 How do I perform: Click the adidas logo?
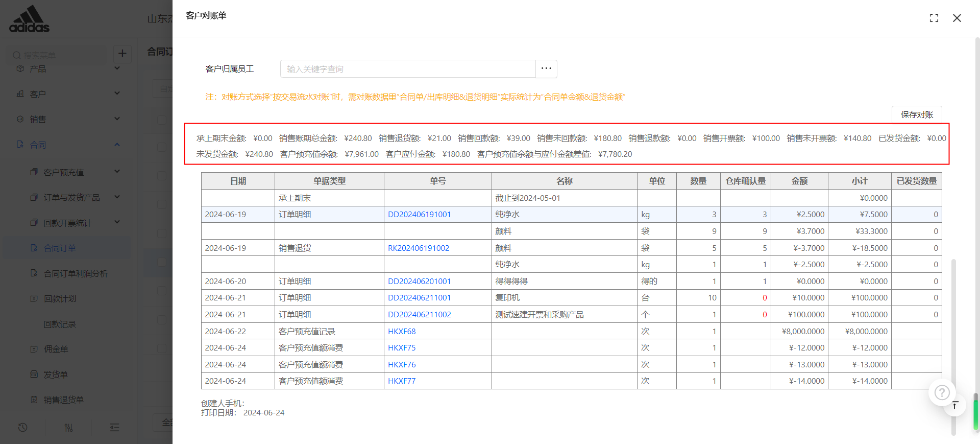(30, 19)
